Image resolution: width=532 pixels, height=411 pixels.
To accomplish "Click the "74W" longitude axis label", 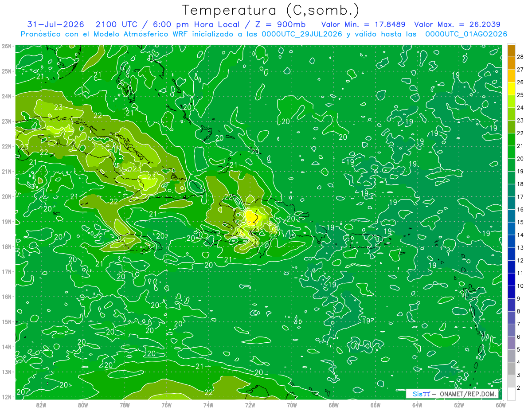I will point(208,405).
